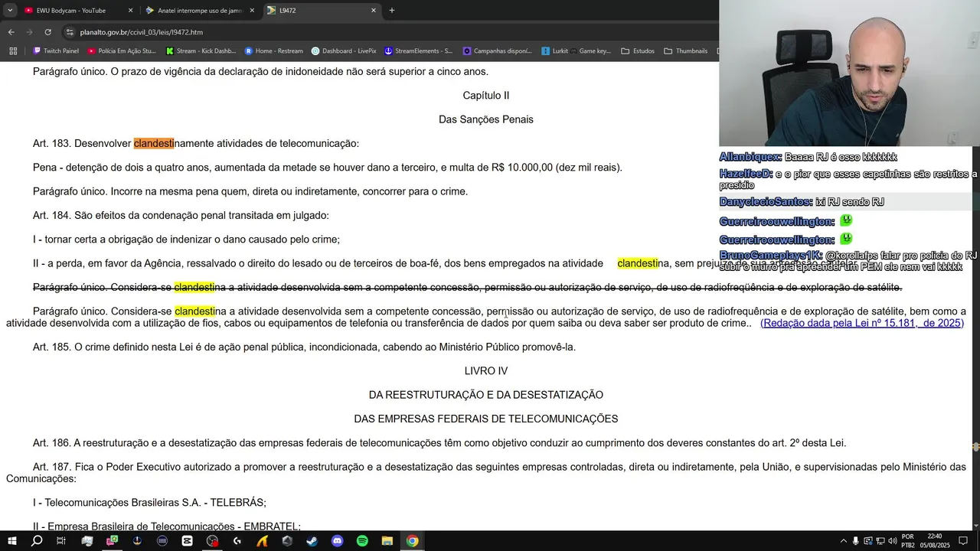The height and width of the screenshot is (551, 980).
Task: Expand the Estudos bookmarks folder
Action: pyautogui.click(x=638, y=51)
